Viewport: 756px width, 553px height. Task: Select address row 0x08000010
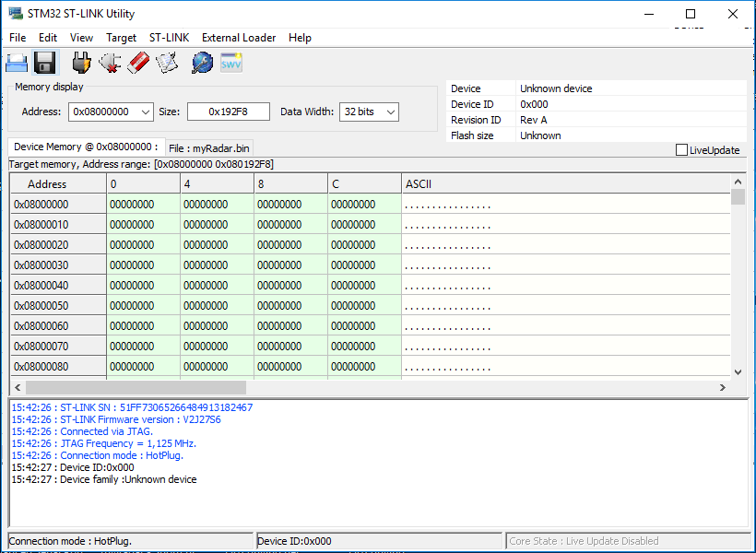click(x=58, y=225)
